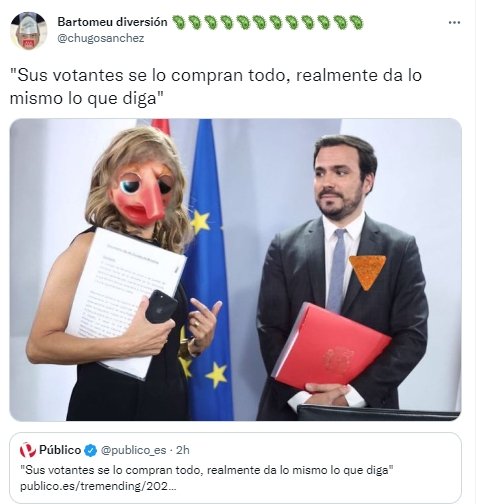The image size is (477, 504).
Task: Open the three-dot more options menu
Action: pos(454,23)
